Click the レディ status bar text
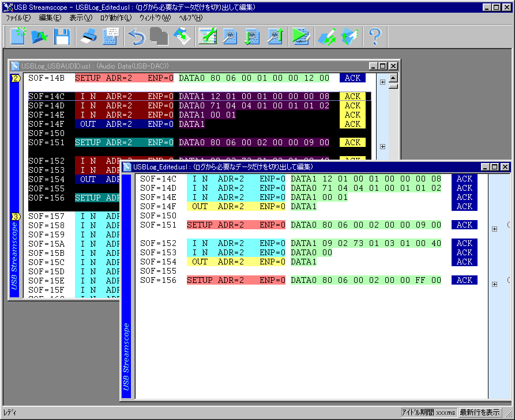Image resolution: width=515 pixels, height=420 pixels. click(10, 413)
